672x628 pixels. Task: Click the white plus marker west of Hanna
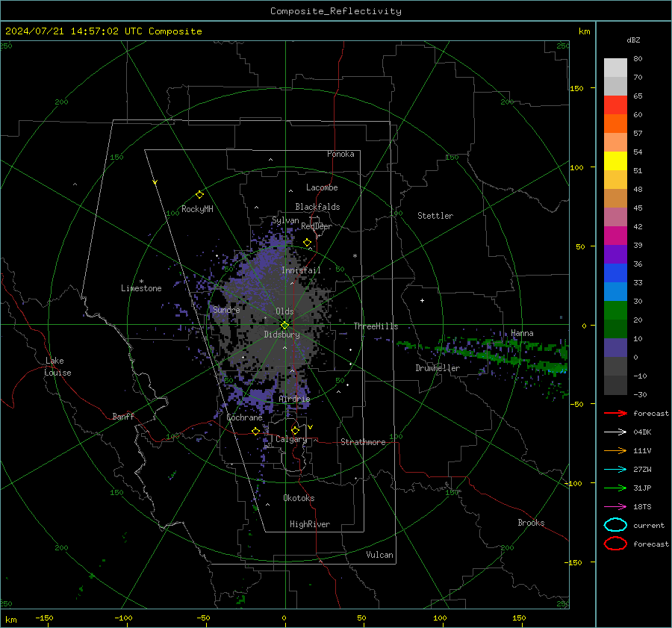coord(422,300)
